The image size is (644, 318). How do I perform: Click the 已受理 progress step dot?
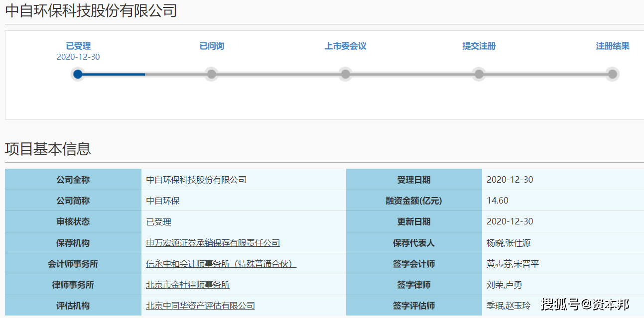78,74
